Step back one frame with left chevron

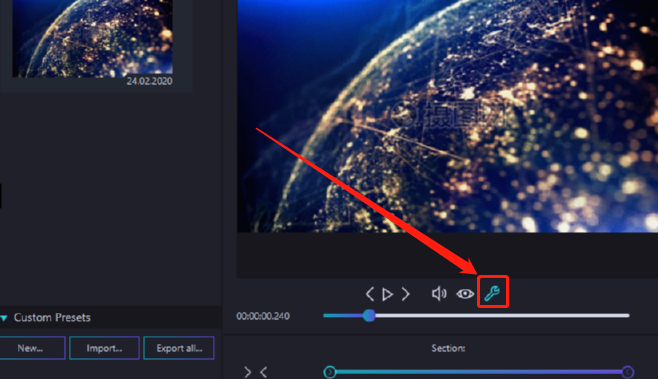[370, 294]
